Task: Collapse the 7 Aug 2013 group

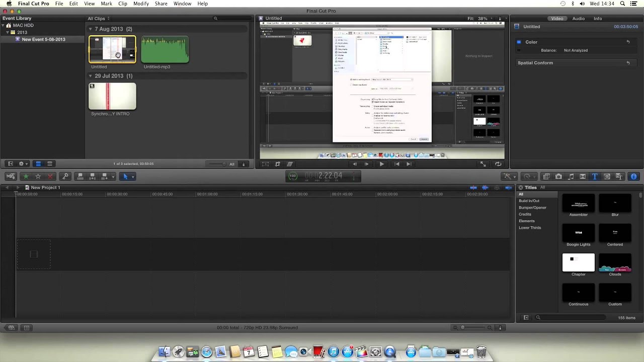Action: click(x=91, y=29)
